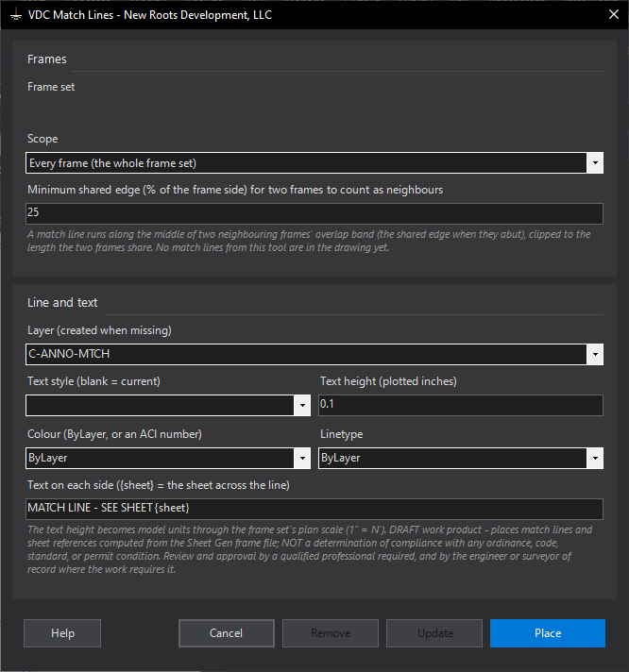Click the Remove button
629x672 pixels.
coord(331,633)
